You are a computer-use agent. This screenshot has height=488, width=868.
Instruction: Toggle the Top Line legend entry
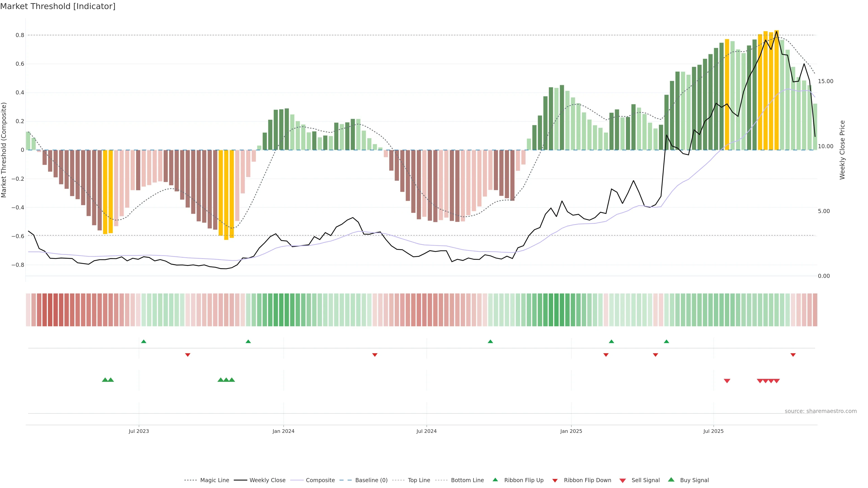click(x=419, y=480)
